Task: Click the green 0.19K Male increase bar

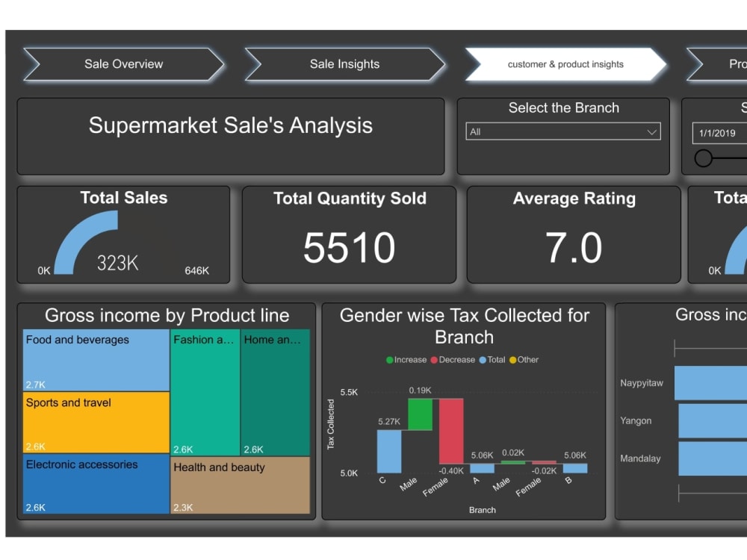Action: (420, 414)
